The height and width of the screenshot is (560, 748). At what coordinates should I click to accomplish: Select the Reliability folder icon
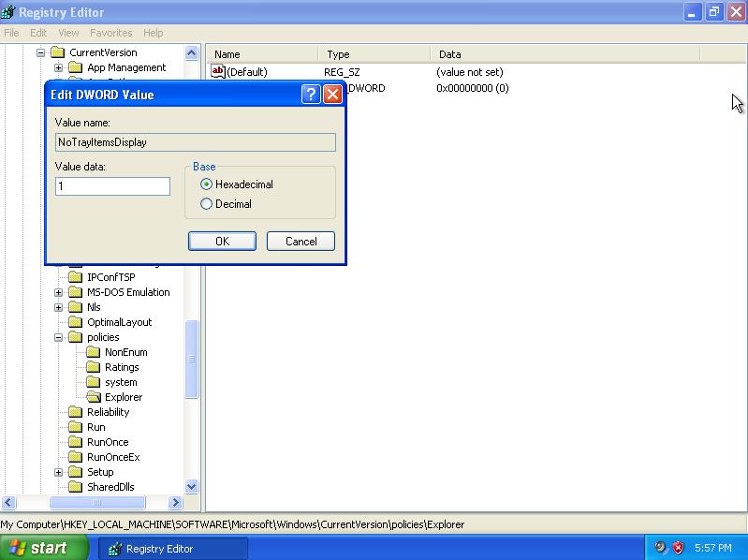(x=76, y=412)
